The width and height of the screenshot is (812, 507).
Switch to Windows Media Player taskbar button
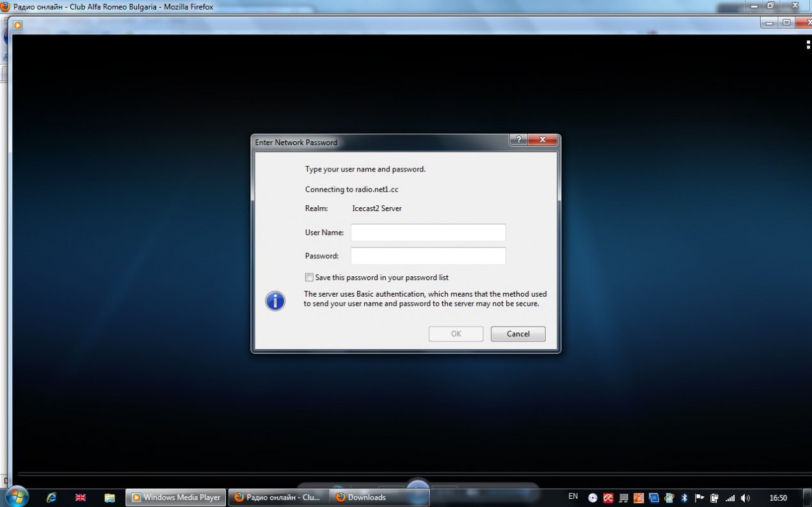point(176,497)
